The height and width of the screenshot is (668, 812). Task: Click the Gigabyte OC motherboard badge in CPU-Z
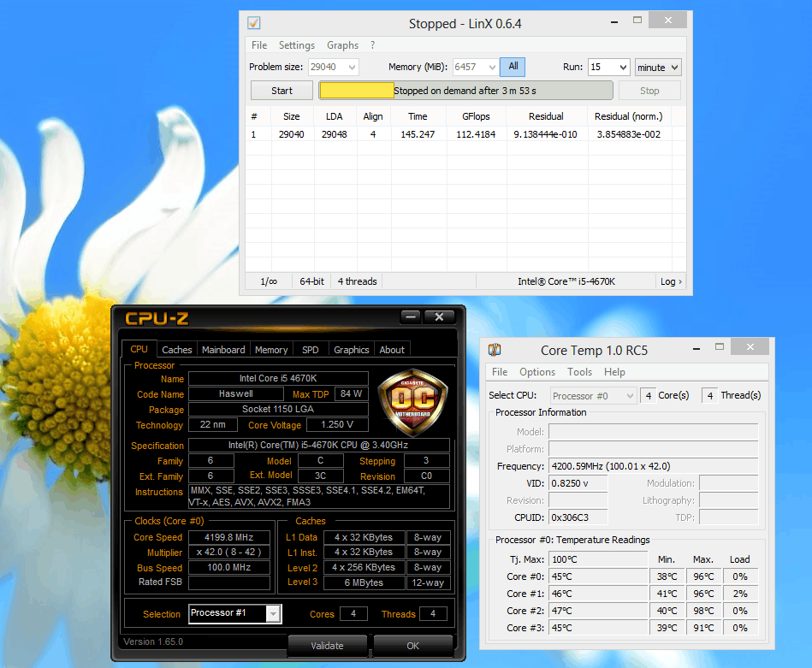click(x=412, y=403)
